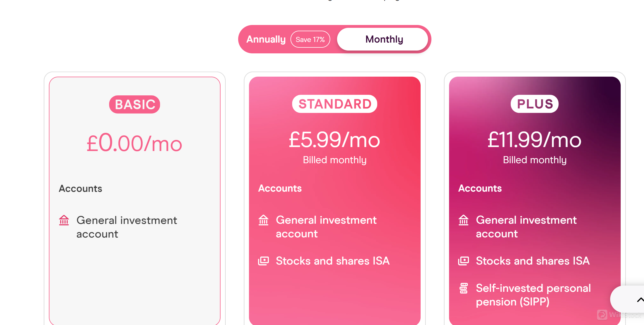
Task: Click the Save 17% badge
Action: [310, 39]
